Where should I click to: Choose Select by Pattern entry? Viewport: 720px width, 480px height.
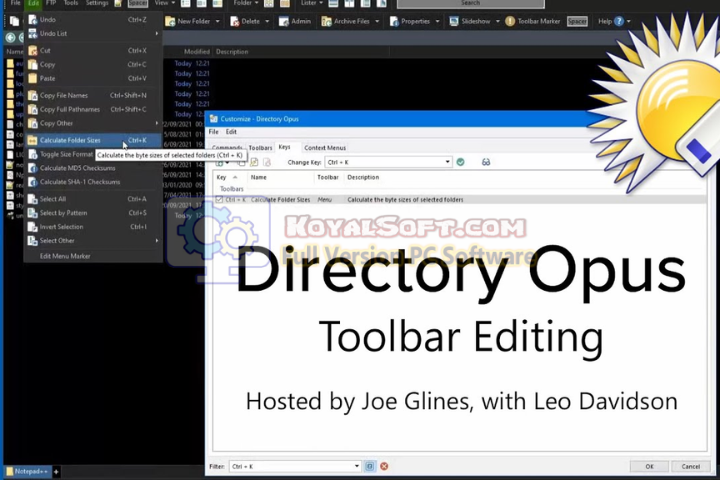coord(94,213)
